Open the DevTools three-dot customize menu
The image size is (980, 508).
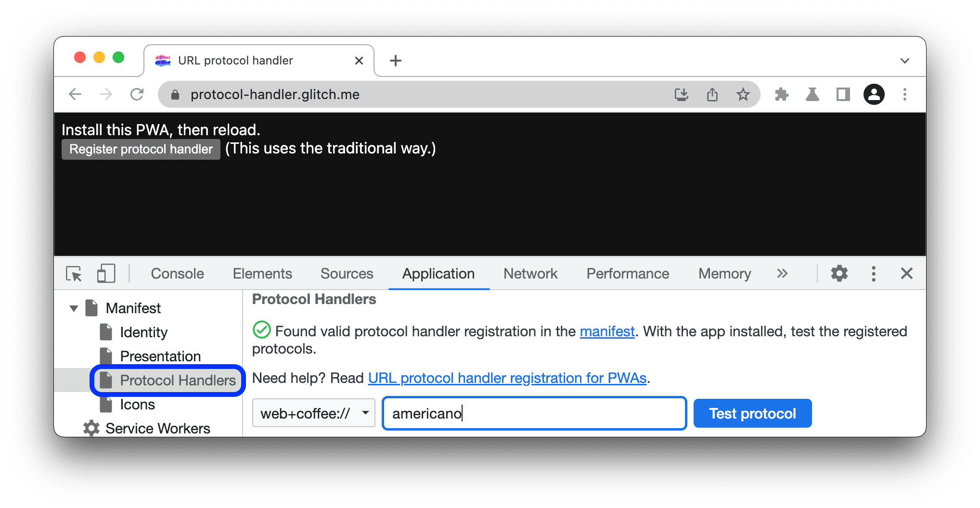(x=873, y=273)
